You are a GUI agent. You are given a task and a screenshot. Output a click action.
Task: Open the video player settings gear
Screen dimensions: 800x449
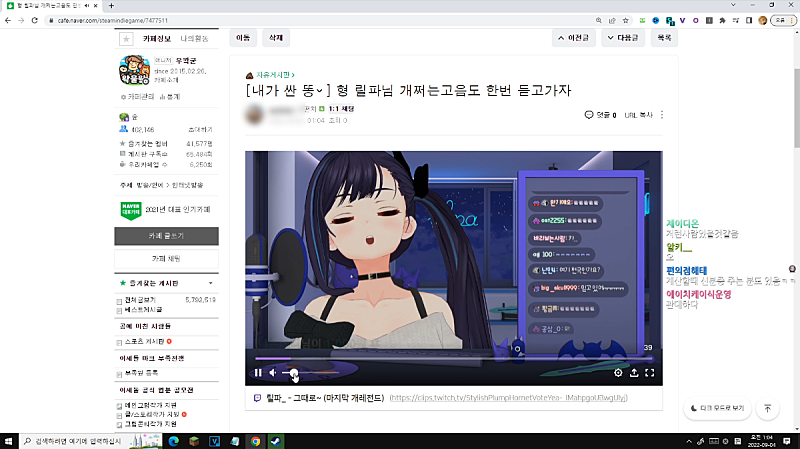(618, 373)
